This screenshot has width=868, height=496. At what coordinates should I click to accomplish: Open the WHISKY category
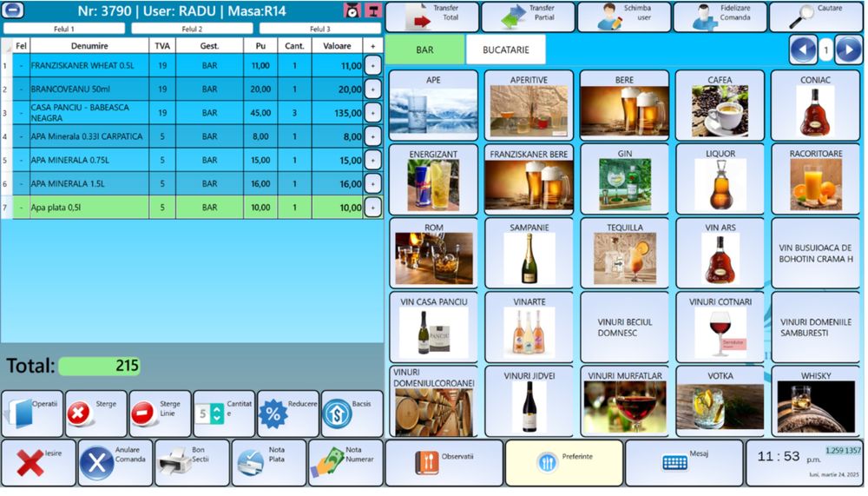coord(815,401)
